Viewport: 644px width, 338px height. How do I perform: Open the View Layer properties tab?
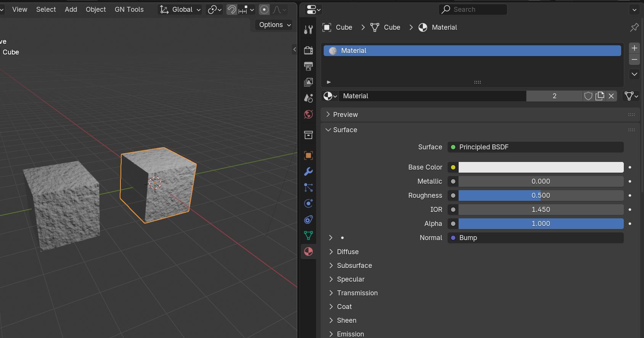click(x=308, y=82)
